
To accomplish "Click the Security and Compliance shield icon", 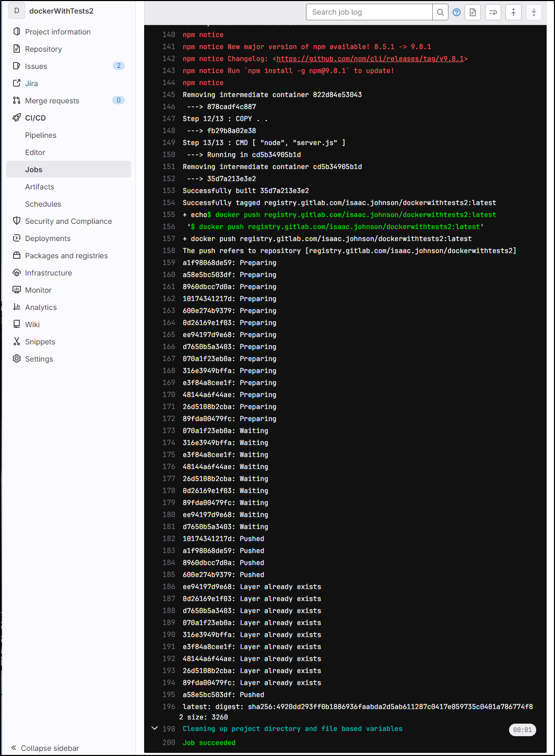I will tap(17, 221).
